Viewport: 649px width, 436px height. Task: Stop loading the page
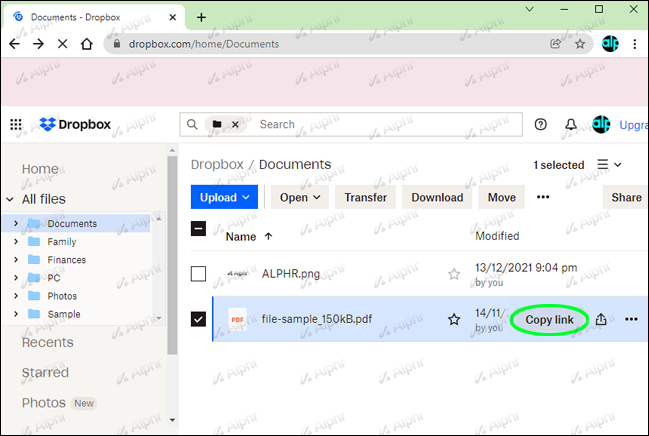[62, 44]
